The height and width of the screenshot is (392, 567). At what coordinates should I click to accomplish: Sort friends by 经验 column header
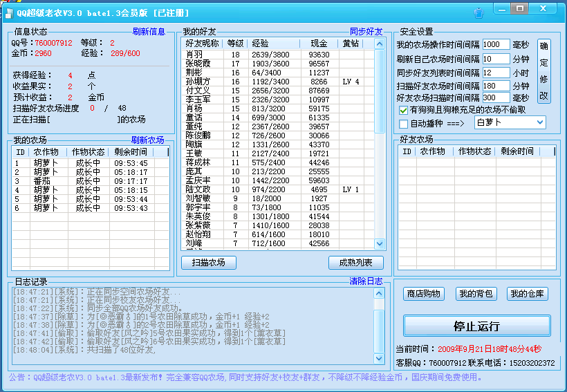click(x=274, y=44)
